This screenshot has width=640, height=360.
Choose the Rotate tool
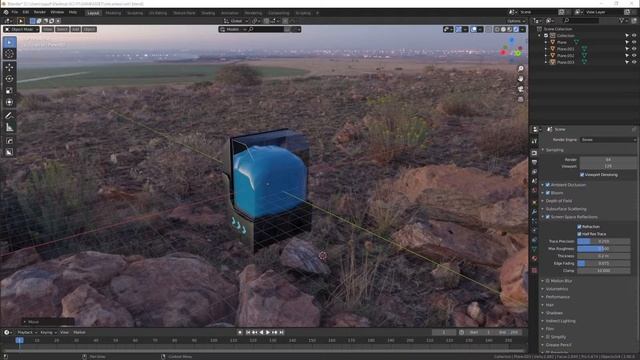click(9, 79)
